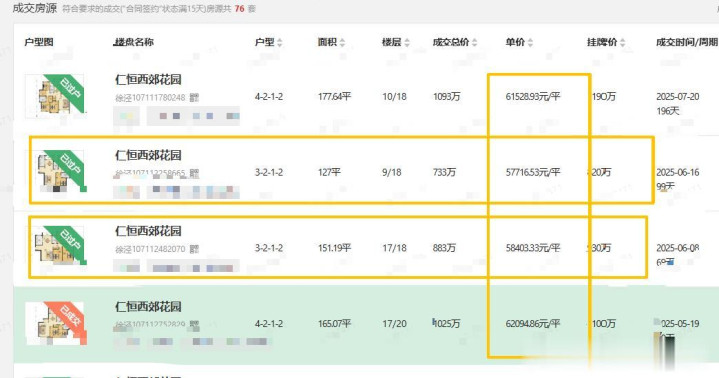Screen dimensions: 719x378
Task: Click QR icon beside 徐泾107111780248
Action: point(194,98)
